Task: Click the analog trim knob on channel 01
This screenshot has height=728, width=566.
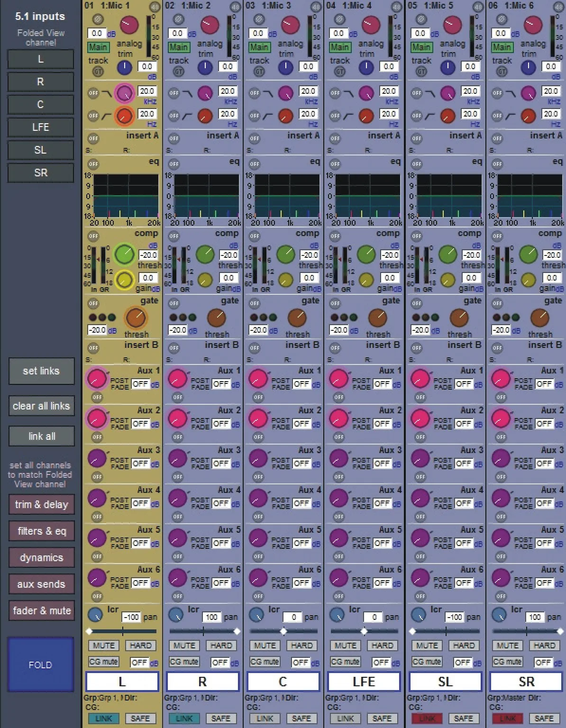Action: 129,25
